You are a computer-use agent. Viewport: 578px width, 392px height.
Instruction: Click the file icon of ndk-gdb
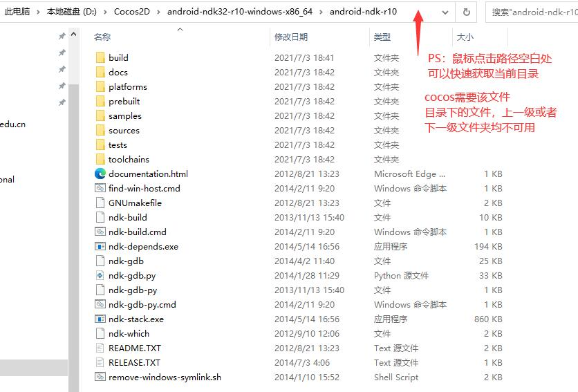(100, 261)
